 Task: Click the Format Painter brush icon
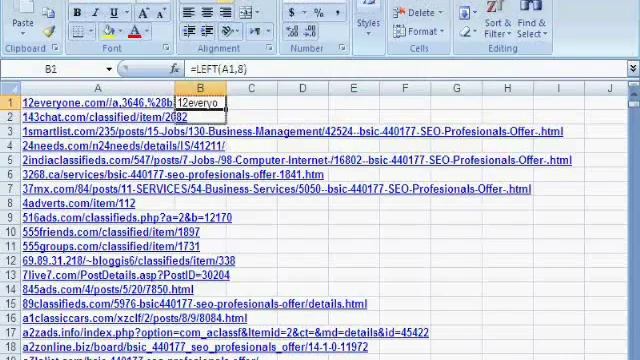(49, 31)
